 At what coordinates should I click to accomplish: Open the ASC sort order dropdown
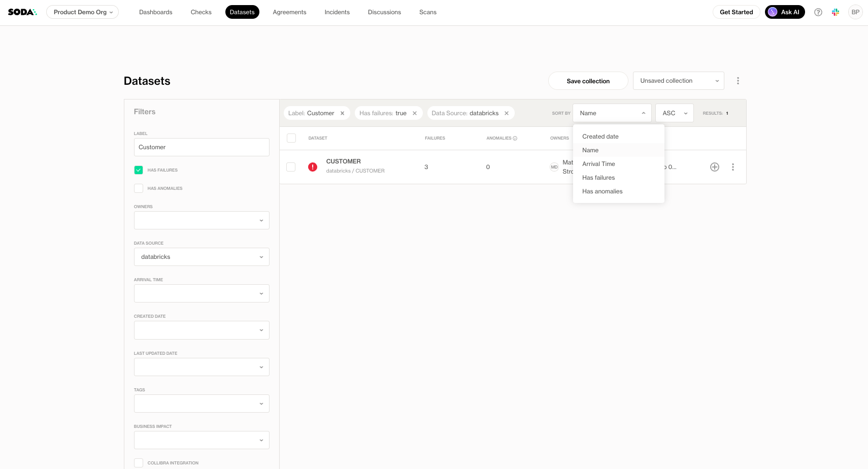[674, 113]
